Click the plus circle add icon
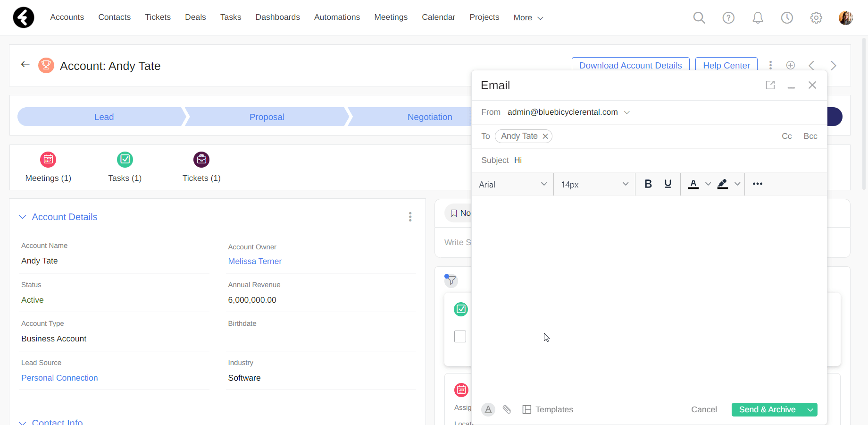868x425 pixels. point(791,65)
